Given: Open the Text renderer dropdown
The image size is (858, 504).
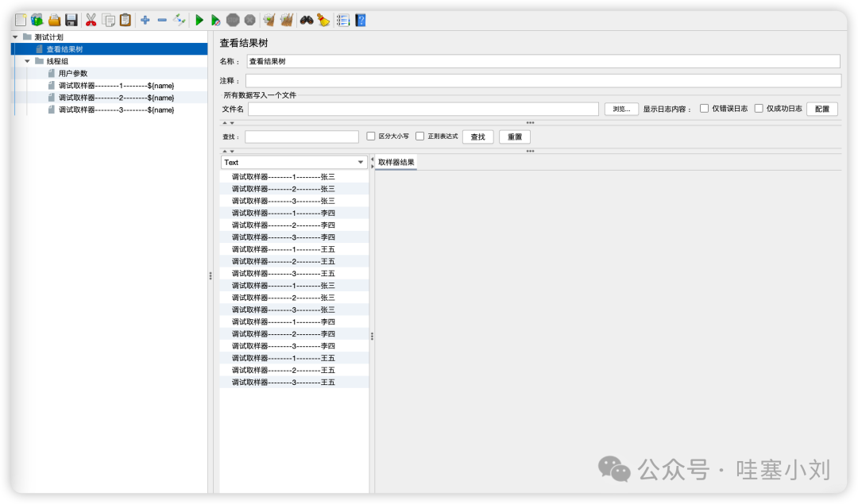Looking at the screenshot, I should 293,163.
